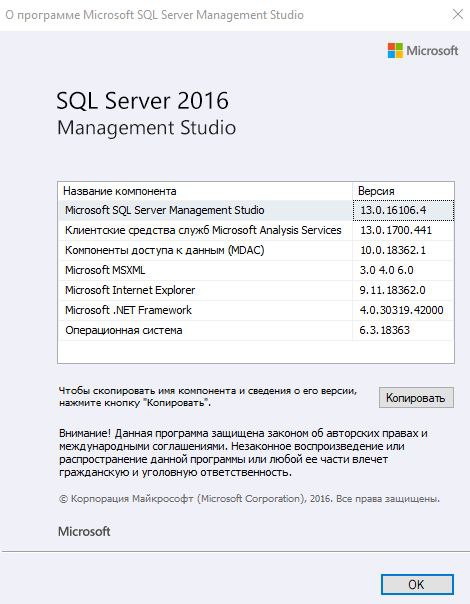Click version cell 4.0.30319.42000
470x604 pixels.
pyautogui.click(x=403, y=310)
